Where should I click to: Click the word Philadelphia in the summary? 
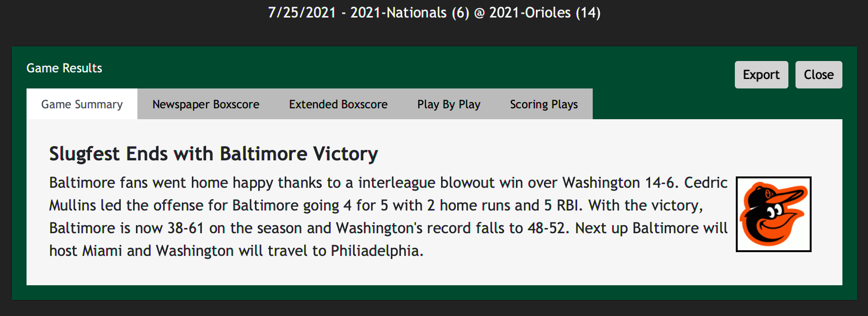375,251
